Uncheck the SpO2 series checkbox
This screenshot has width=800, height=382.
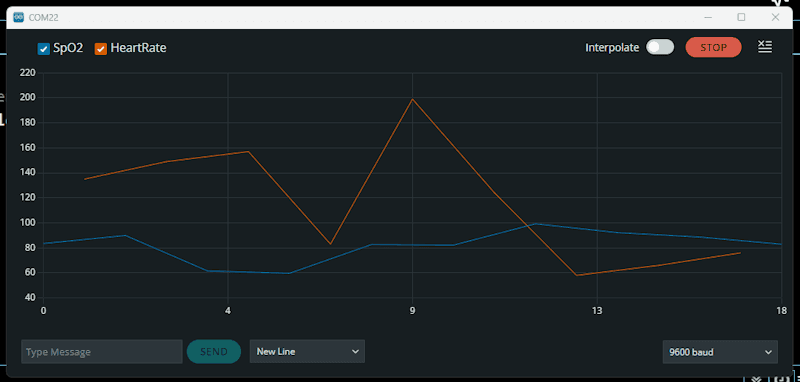click(44, 49)
